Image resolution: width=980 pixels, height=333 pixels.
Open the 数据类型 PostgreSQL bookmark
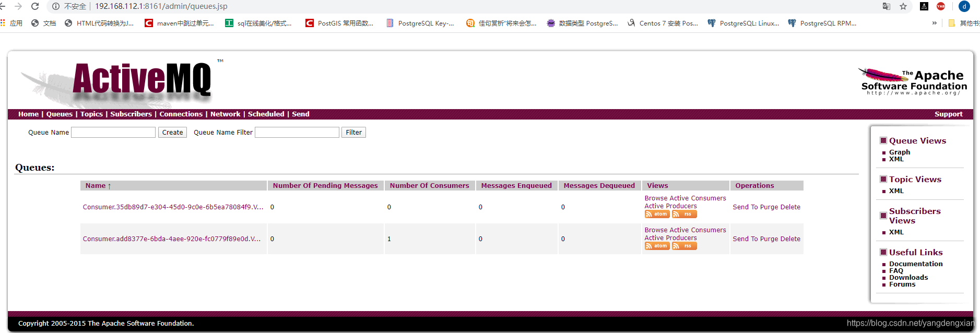[x=582, y=23]
